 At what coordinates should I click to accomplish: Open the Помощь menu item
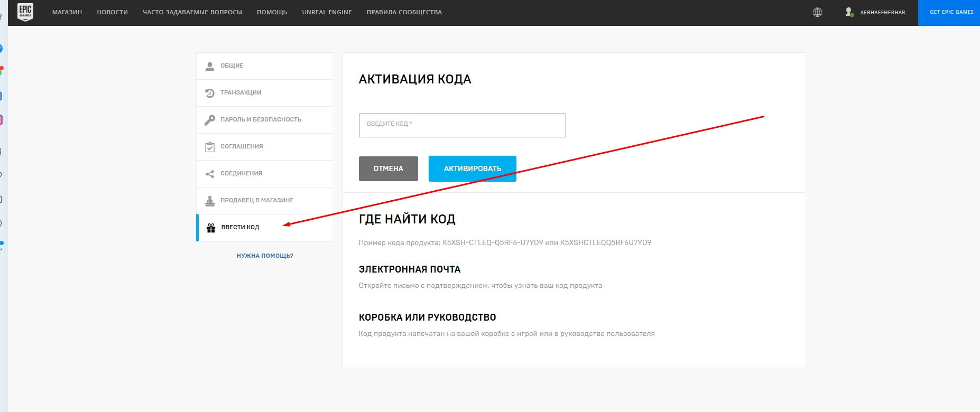(272, 12)
